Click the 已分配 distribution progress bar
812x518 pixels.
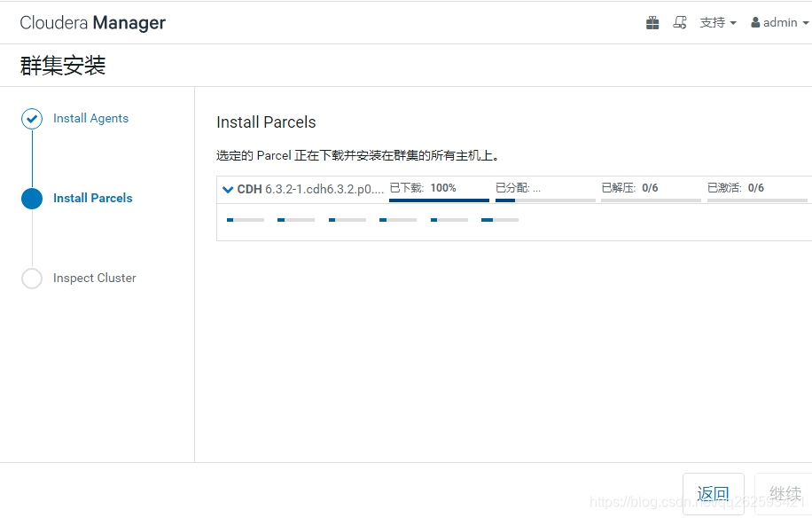(x=545, y=200)
